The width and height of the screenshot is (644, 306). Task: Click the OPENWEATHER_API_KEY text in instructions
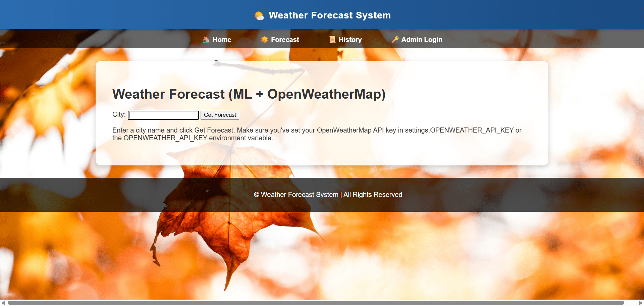pos(165,138)
